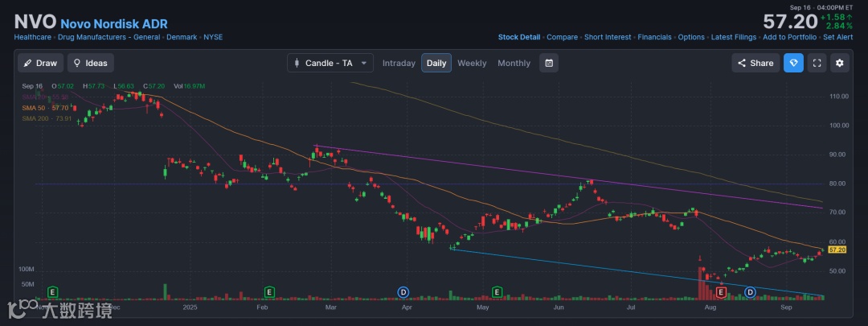
Task: Open the Latest Filings link
Action: [734, 37]
